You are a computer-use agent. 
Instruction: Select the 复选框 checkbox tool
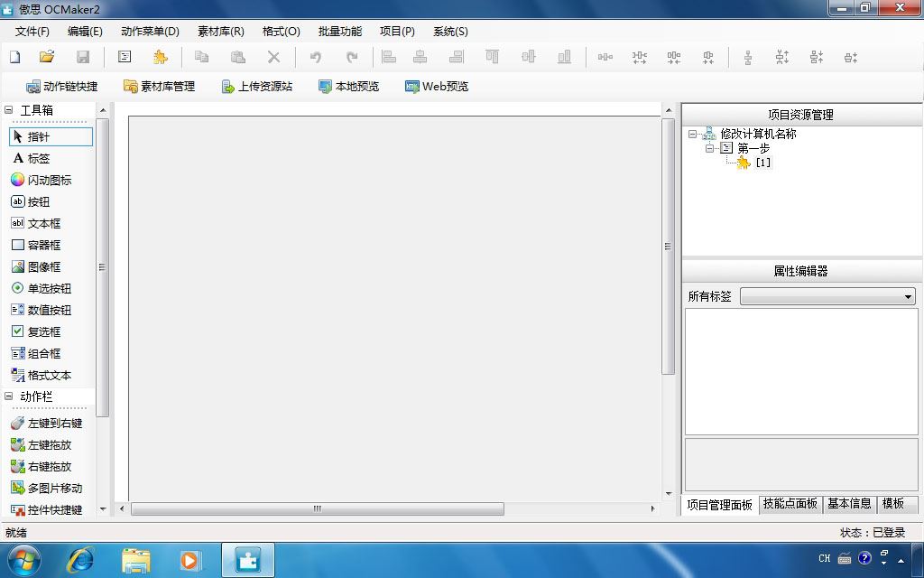tap(36, 331)
